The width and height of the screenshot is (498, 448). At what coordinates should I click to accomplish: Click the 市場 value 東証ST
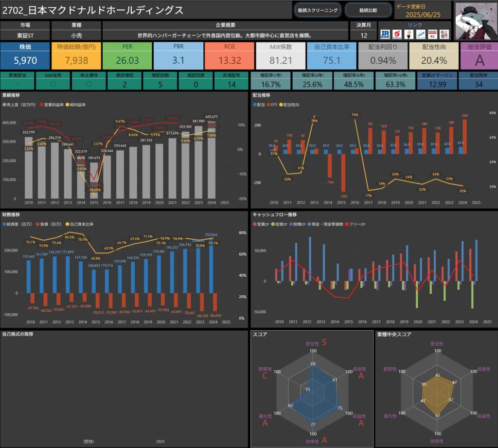[x=25, y=36]
